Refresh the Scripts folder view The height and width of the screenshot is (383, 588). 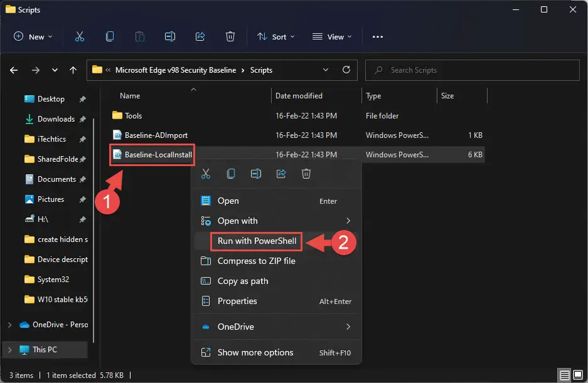[x=346, y=70]
